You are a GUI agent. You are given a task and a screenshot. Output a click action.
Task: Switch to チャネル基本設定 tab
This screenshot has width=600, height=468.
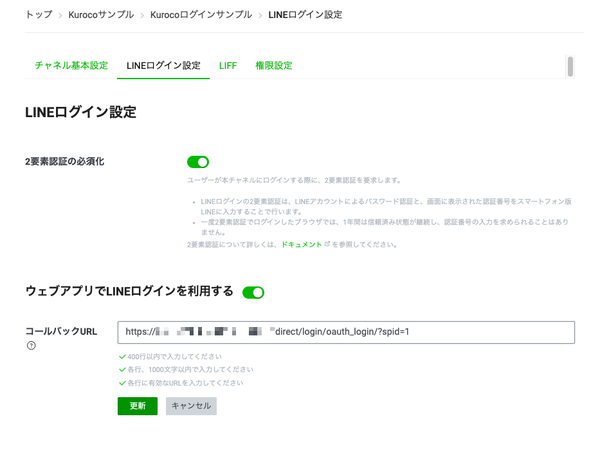[72, 65]
